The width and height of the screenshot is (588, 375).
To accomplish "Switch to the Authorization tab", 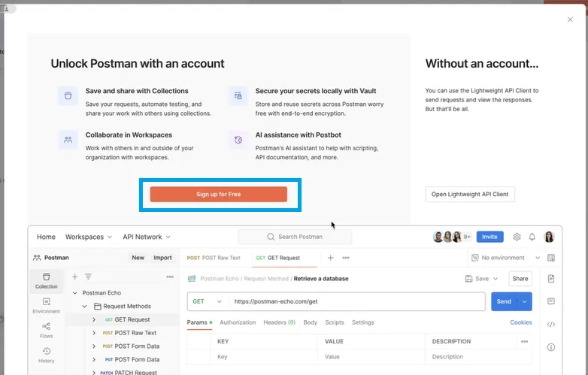I will tap(238, 322).
